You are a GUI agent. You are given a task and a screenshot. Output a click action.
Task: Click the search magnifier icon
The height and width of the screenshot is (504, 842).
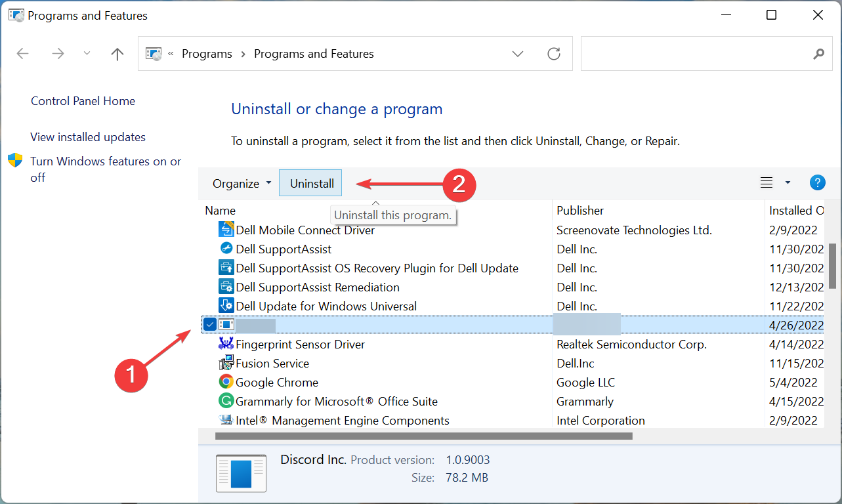click(x=818, y=54)
